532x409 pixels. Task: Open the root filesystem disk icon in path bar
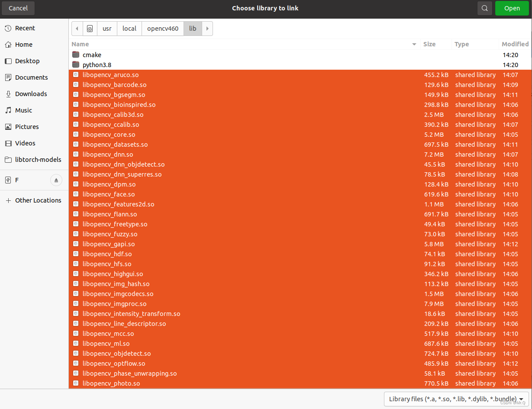tap(90, 29)
